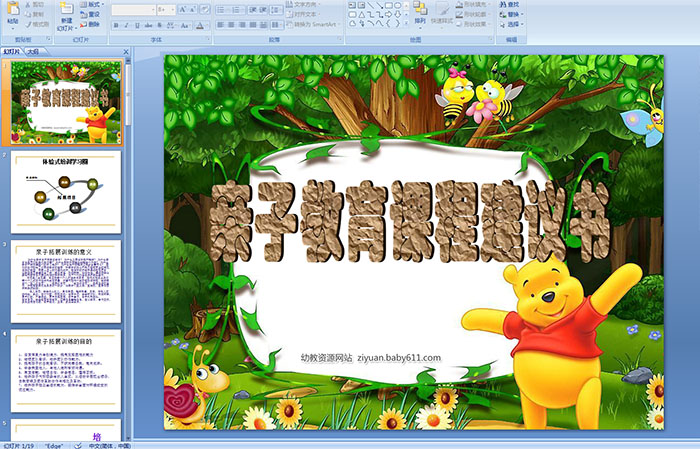
Task: Click ziyuan.baby611.com text on slide
Action: point(399,358)
